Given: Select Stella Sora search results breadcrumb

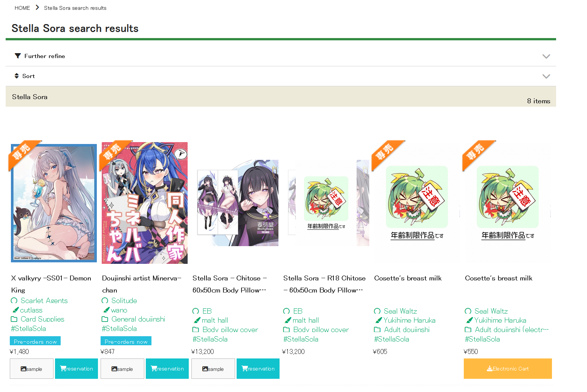Looking at the screenshot, I should 75,8.
